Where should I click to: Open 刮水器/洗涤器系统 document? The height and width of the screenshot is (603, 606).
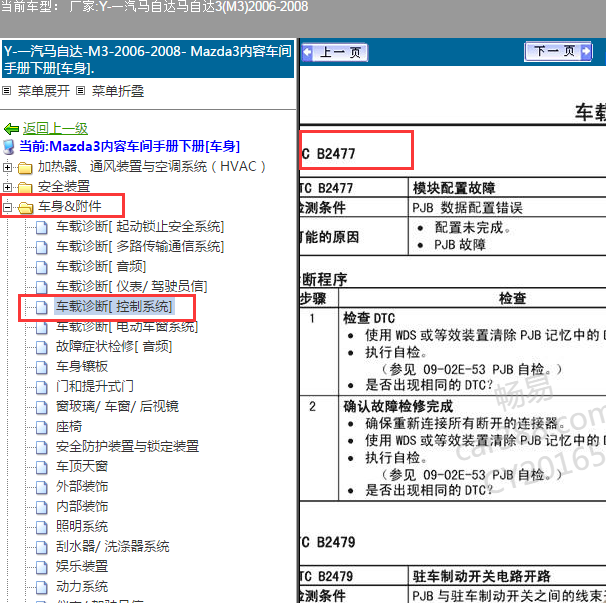[112, 547]
